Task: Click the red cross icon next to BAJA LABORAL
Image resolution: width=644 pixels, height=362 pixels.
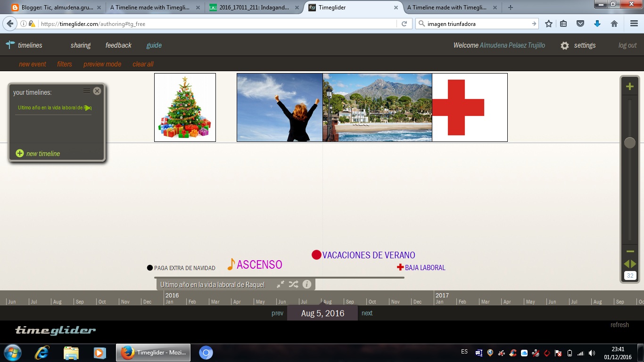Action: click(x=400, y=267)
